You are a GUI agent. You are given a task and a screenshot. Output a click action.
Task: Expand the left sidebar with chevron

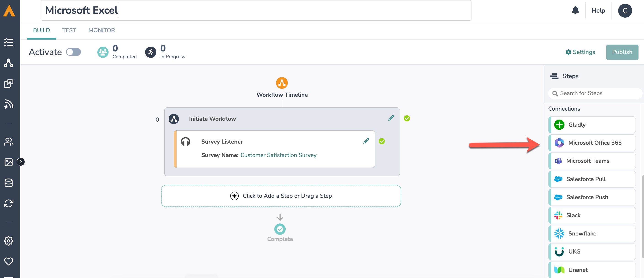[x=21, y=162]
